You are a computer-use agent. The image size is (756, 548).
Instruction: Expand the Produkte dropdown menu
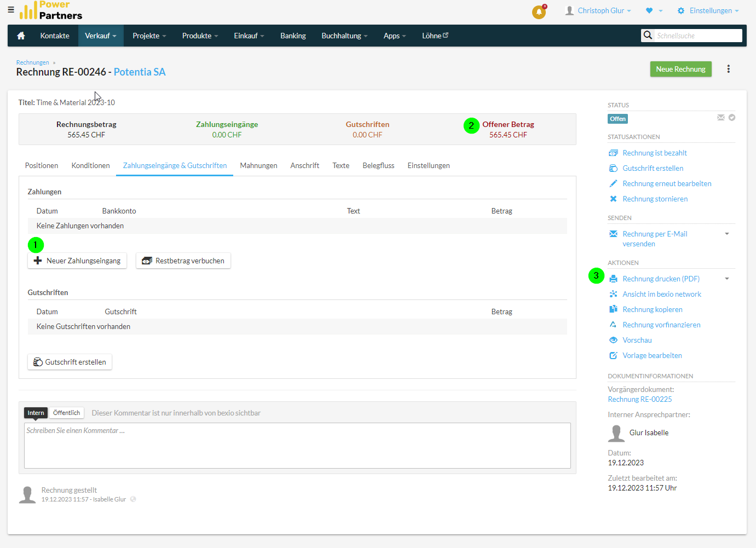[200, 36]
